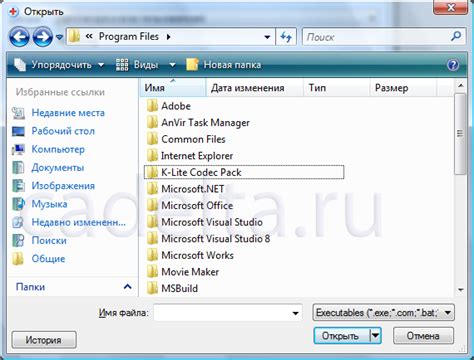
Task: Open recent pages dropdown beside navigation arrows
Action: tap(59, 37)
